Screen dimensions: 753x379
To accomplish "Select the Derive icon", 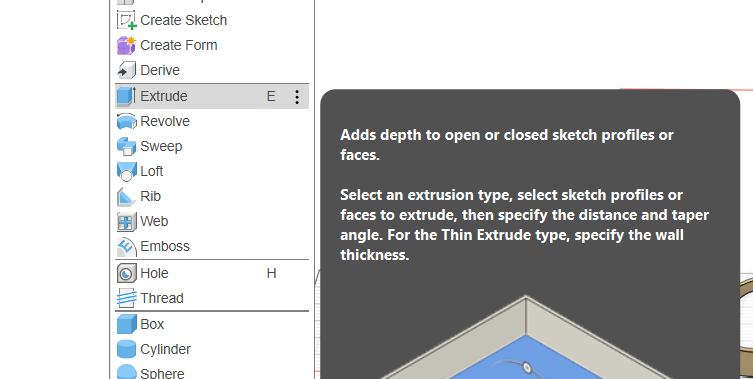I will (x=126, y=70).
